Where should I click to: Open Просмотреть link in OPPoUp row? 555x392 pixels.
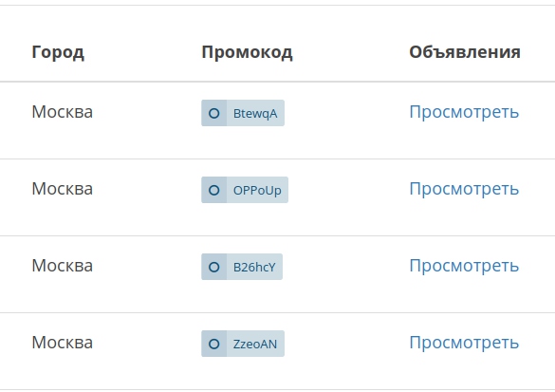pyautogui.click(x=464, y=190)
